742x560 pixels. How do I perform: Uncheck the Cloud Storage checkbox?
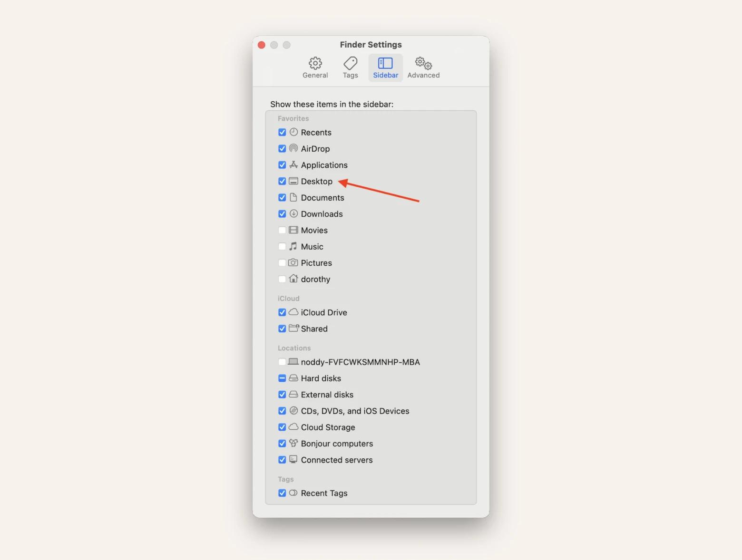(282, 427)
